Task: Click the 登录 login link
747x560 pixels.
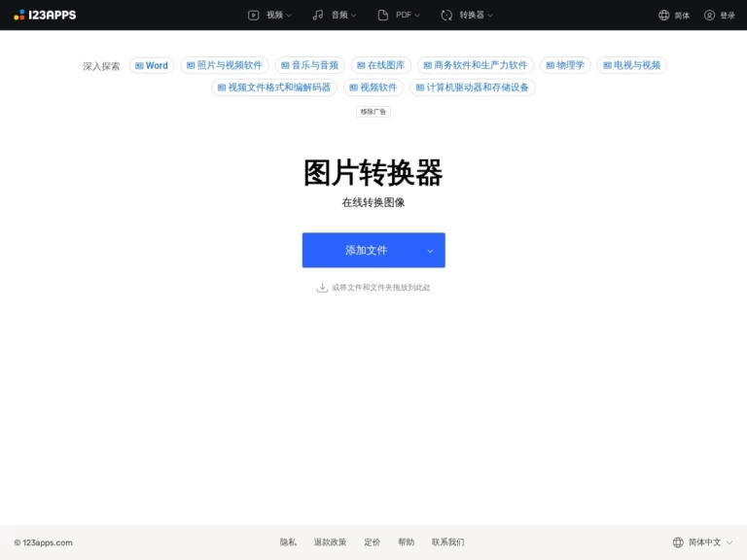Action: coord(728,16)
